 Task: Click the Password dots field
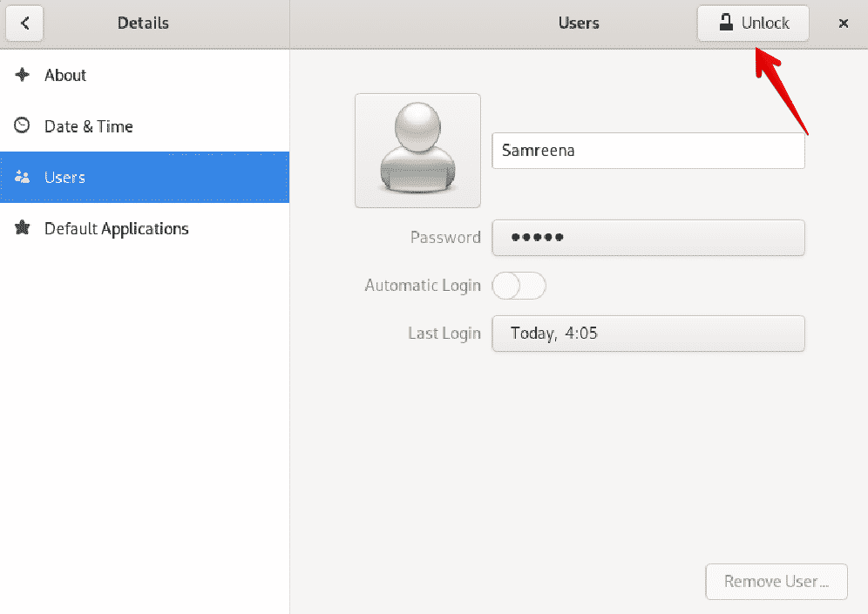pyautogui.click(x=648, y=238)
